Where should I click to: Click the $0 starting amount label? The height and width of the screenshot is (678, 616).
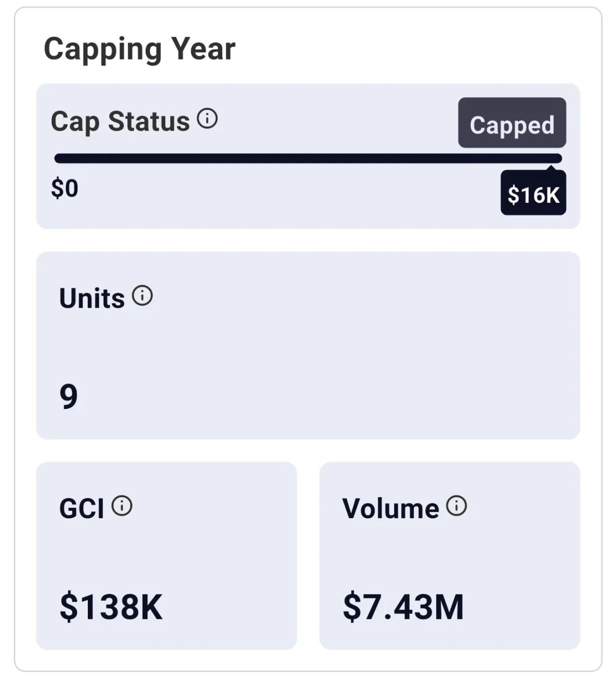point(65,188)
